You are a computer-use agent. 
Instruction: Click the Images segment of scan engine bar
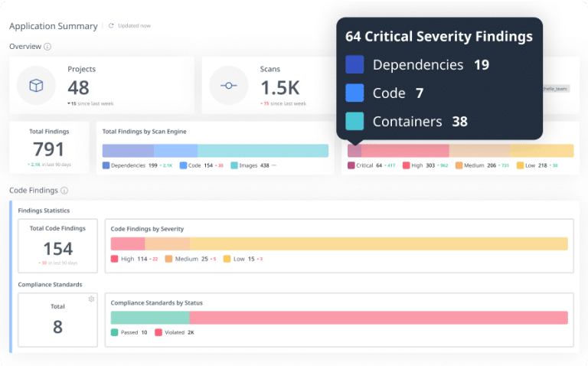pos(263,151)
